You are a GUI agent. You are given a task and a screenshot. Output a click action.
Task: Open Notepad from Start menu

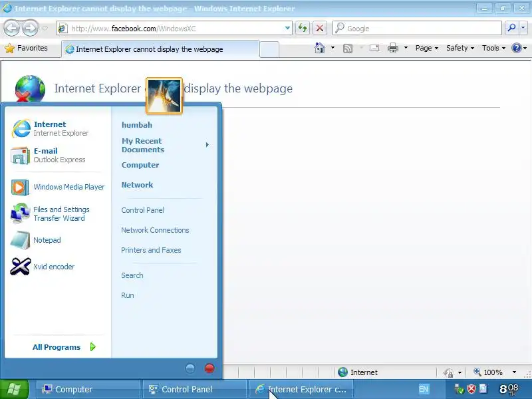point(58,240)
